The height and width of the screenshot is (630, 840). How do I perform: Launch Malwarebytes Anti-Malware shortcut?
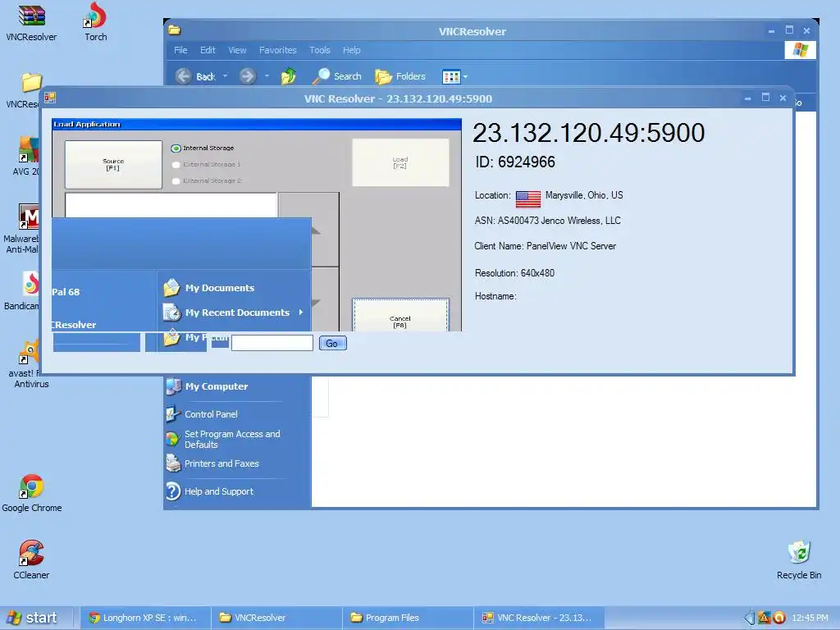pos(29,217)
